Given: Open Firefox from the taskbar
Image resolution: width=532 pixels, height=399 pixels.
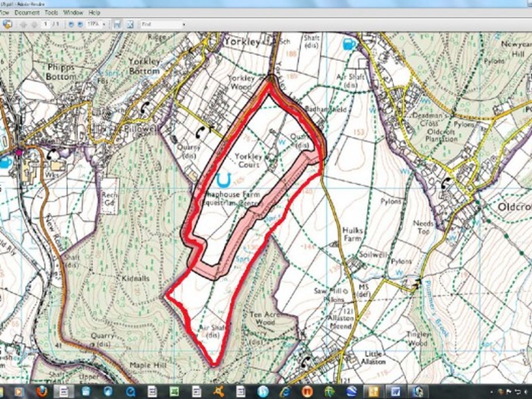Looking at the screenshot, I should click(42, 391).
